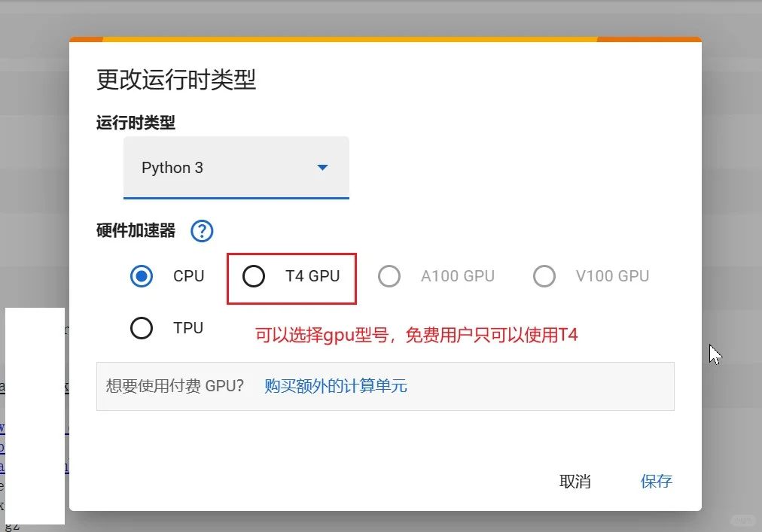Select the CPU radio button
Screen dimensions: 762x532
pos(142,276)
